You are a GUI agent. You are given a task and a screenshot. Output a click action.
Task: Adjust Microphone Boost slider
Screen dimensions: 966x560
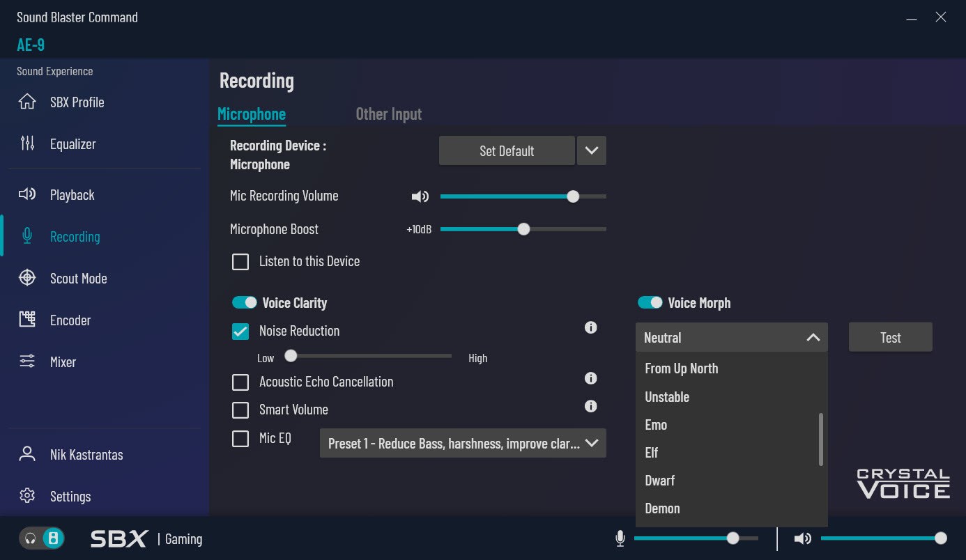523,229
